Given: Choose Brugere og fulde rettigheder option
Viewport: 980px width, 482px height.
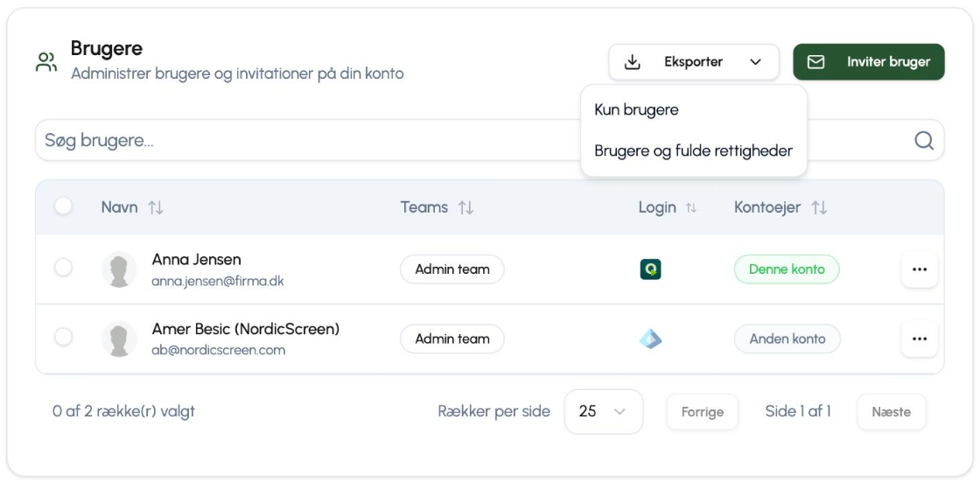Looking at the screenshot, I should [693, 150].
